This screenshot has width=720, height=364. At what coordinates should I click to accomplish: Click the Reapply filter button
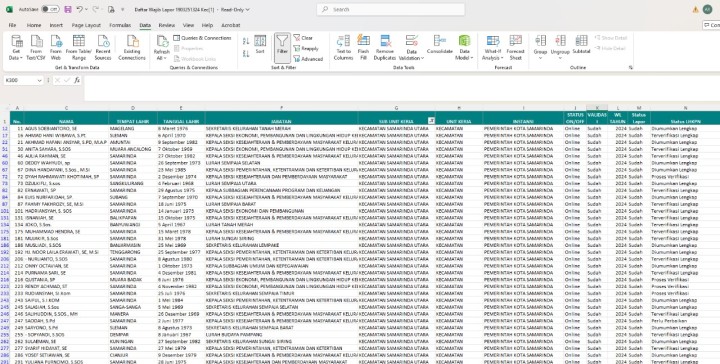[x=306, y=49]
